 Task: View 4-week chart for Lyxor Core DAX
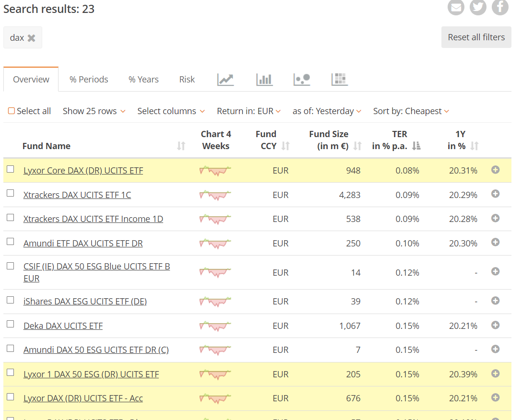coord(215,171)
